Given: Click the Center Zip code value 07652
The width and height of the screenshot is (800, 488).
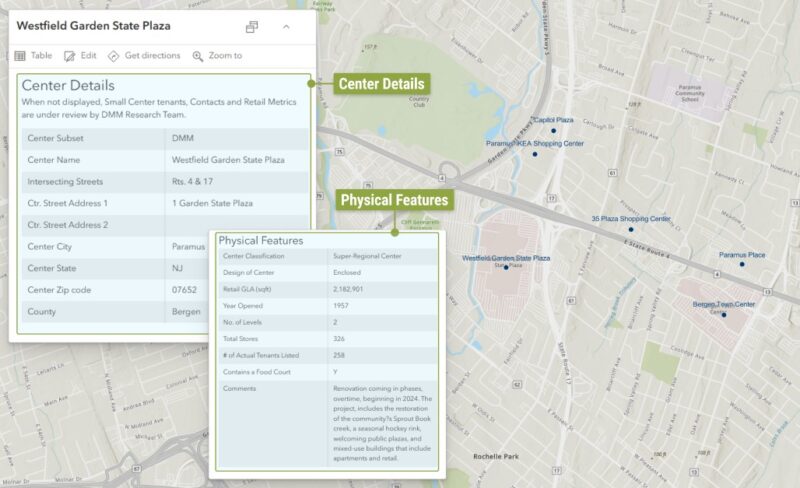Looking at the screenshot, I should [x=186, y=290].
